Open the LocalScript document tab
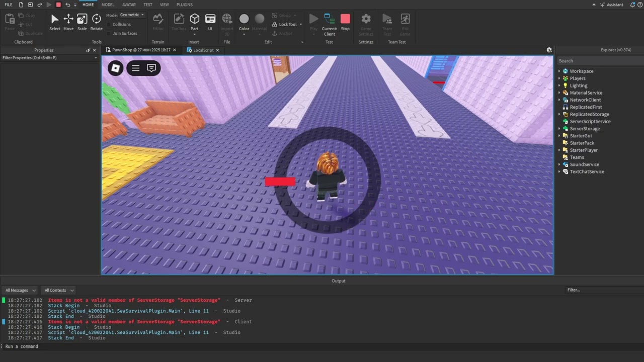The height and width of the screenshot is (362, 644). [203, 50]
